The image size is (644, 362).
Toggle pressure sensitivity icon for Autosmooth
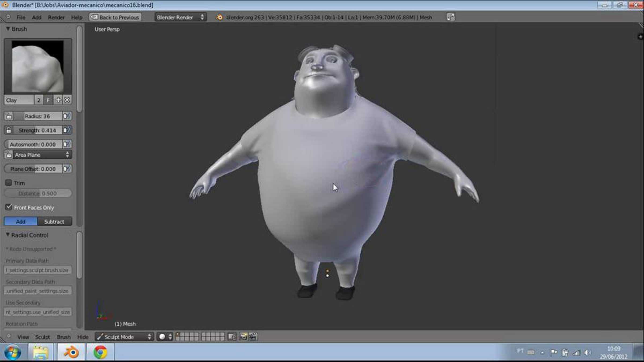click(x=67, y=144)
